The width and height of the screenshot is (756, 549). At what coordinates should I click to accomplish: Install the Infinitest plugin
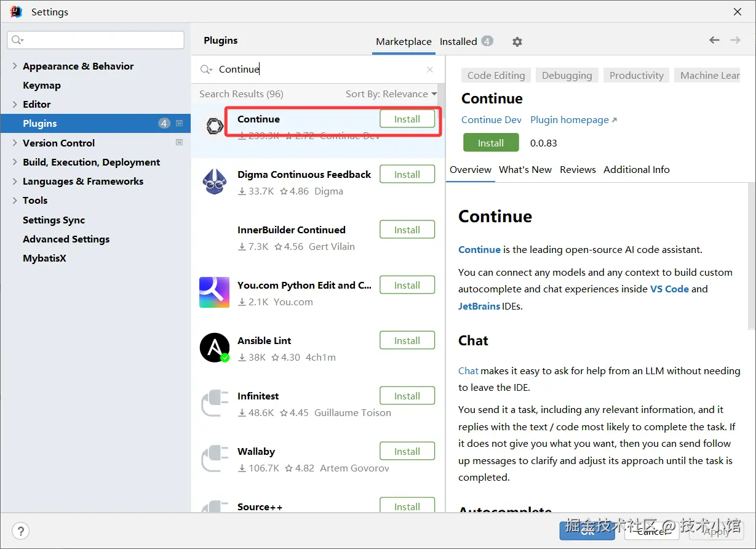pos(407,396)
